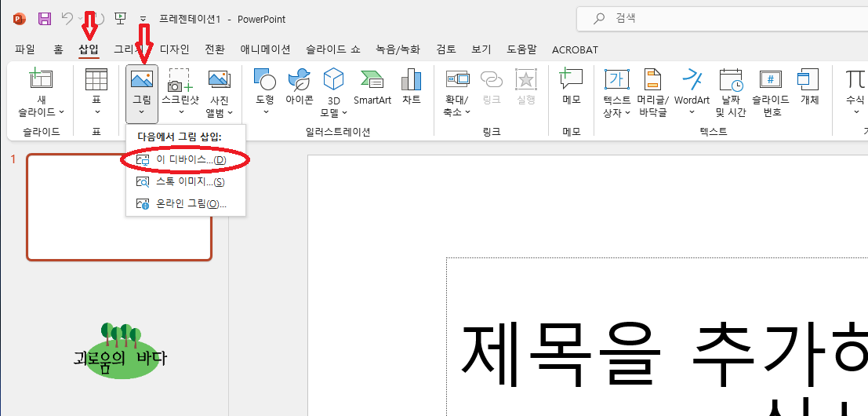Image resolution: width=868 pixels, height=416 pixels.
Task: Click the PowerPoint app logo
Action: (x=20, y=19)
